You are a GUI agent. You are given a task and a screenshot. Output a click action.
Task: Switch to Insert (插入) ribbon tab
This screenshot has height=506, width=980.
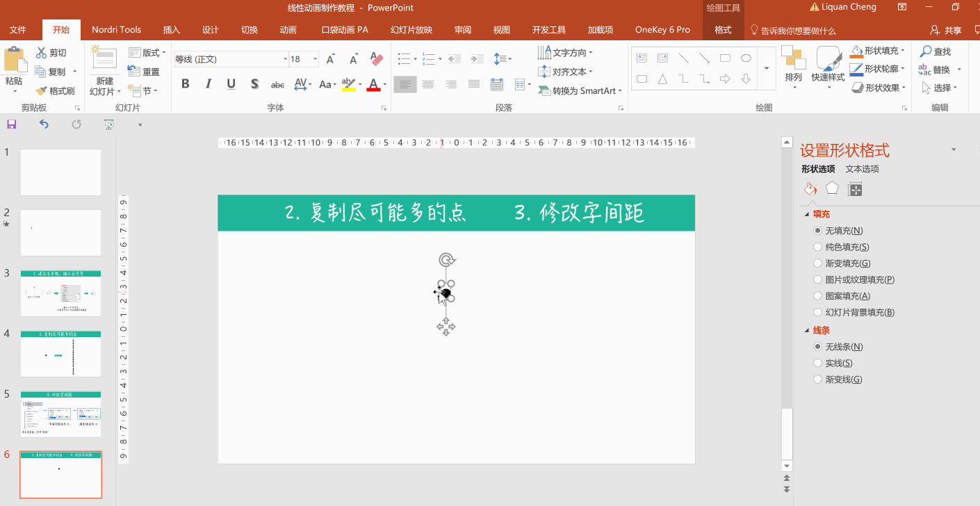click(171, 30)
